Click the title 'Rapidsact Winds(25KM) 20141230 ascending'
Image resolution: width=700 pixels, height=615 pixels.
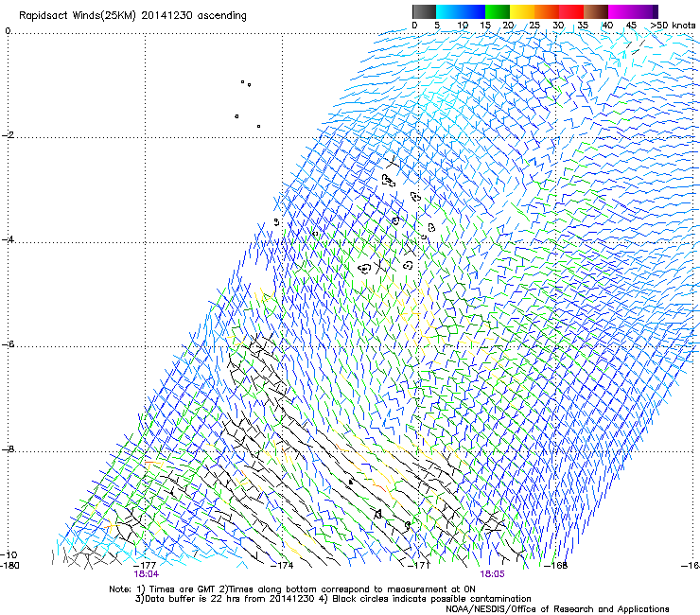click(132, 16)
